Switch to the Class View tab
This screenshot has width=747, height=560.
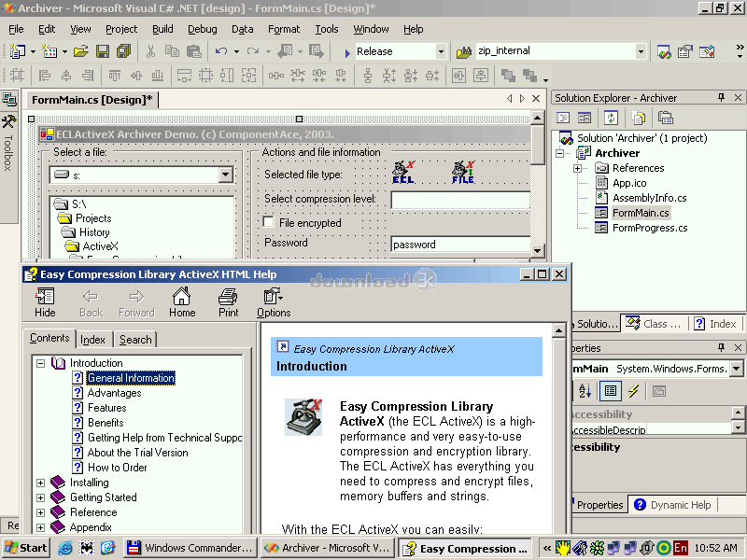[x=654, y=324]
